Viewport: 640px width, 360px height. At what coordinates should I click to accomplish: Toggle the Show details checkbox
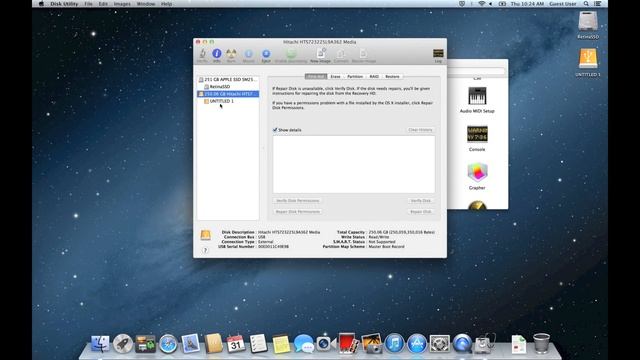(x=275, y=130)
